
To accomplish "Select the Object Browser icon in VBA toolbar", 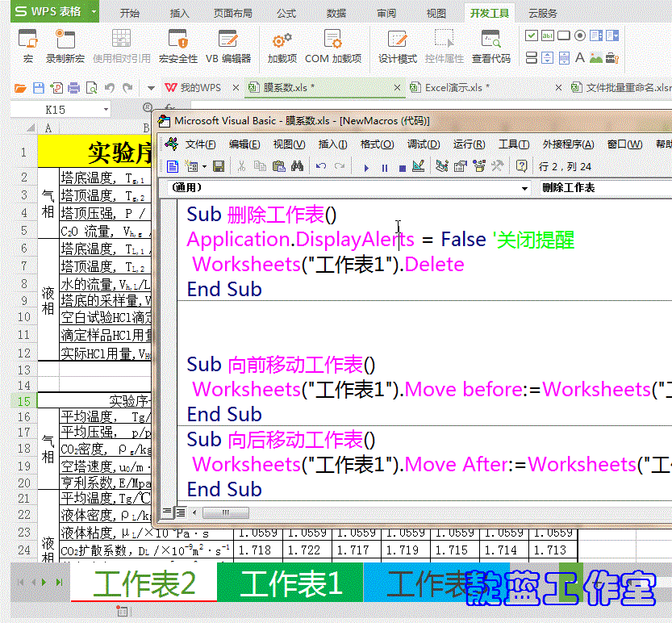I will tap(478, 166).
